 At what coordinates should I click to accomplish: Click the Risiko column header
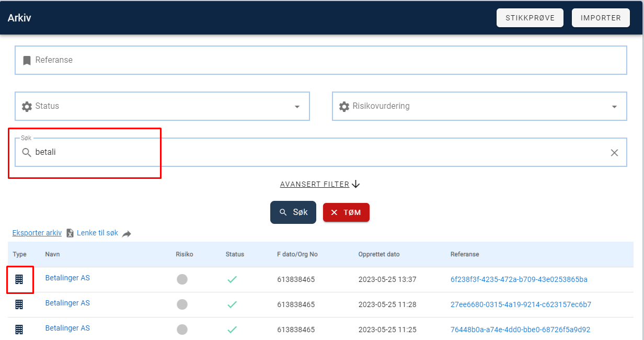[x=185, y=254]
